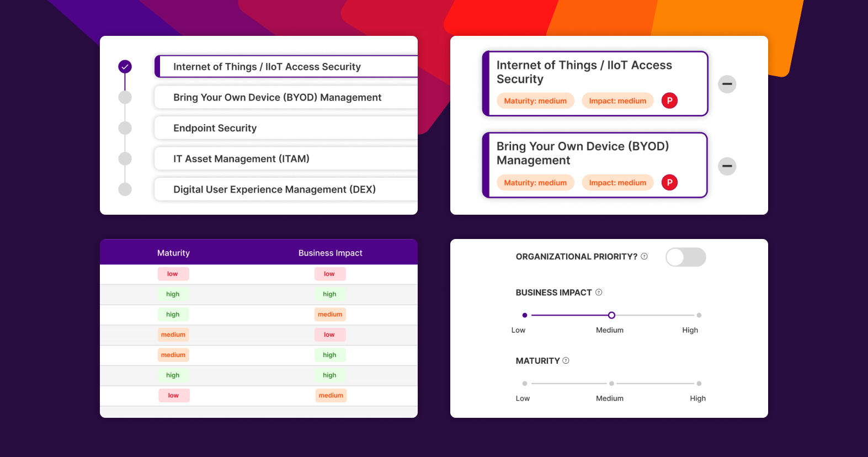Click the minus icon beside IoT Access Security card
This screenshot has height=457, width=868.
(727, 84)
